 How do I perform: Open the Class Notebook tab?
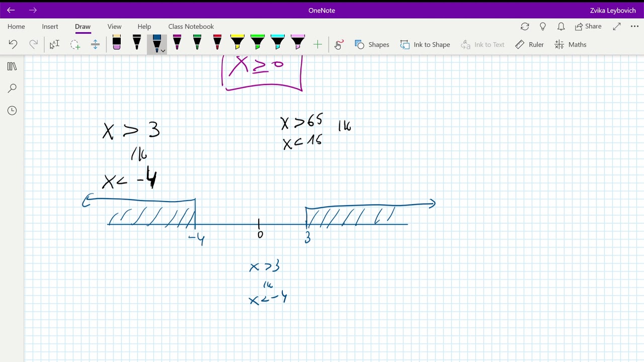click(191, 26)
